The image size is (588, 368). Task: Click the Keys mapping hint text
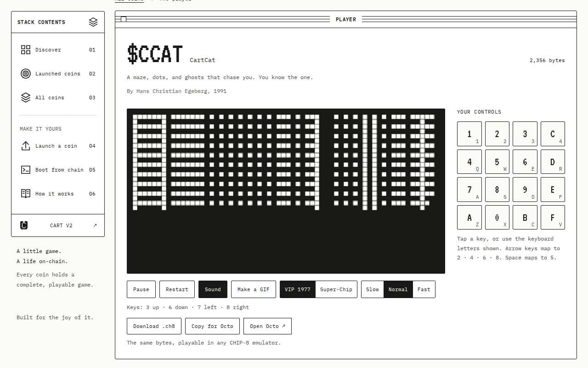(188, 307)
